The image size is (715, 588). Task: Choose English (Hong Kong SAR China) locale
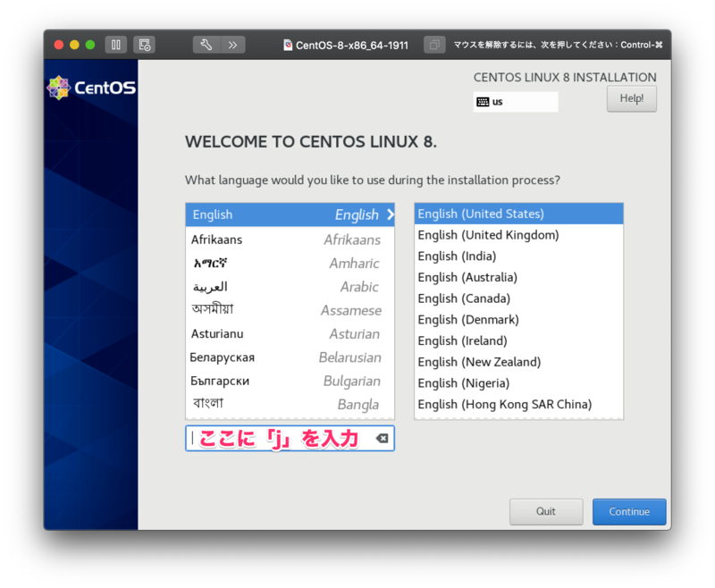tap(518, 404)
